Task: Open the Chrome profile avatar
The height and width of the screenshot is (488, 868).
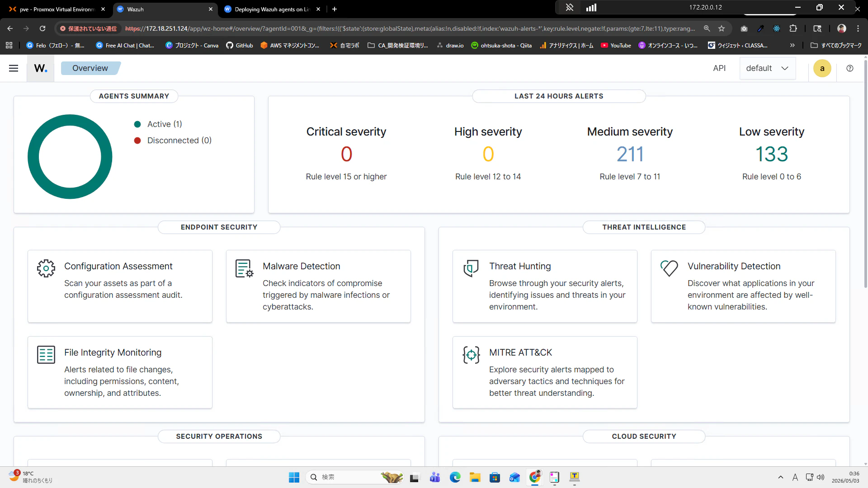Action: (842, 28)
